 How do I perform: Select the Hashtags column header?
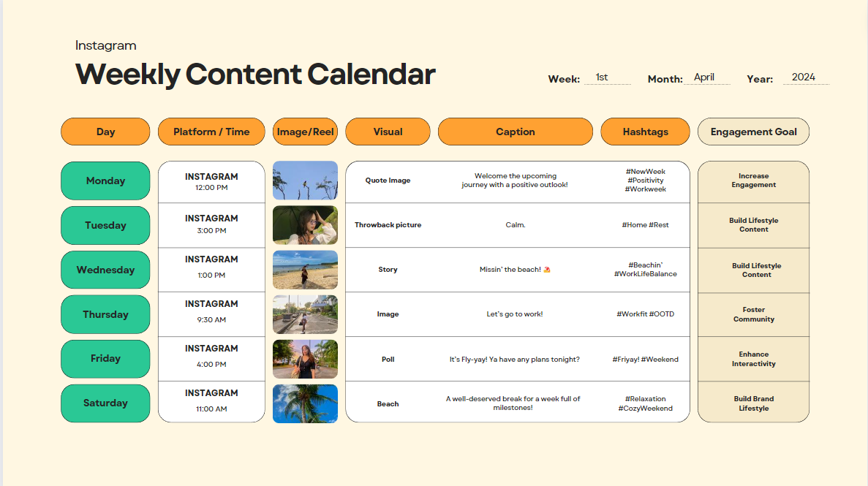[x=646, y=132]
